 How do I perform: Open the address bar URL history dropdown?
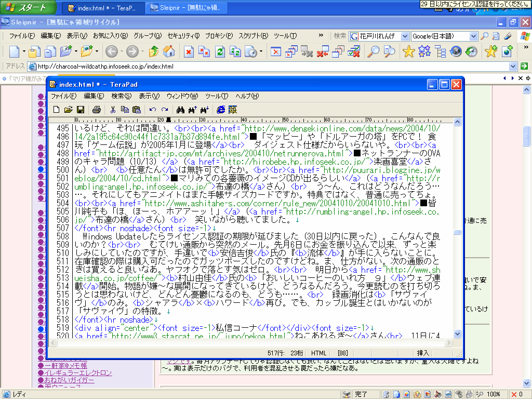point(513,66)
